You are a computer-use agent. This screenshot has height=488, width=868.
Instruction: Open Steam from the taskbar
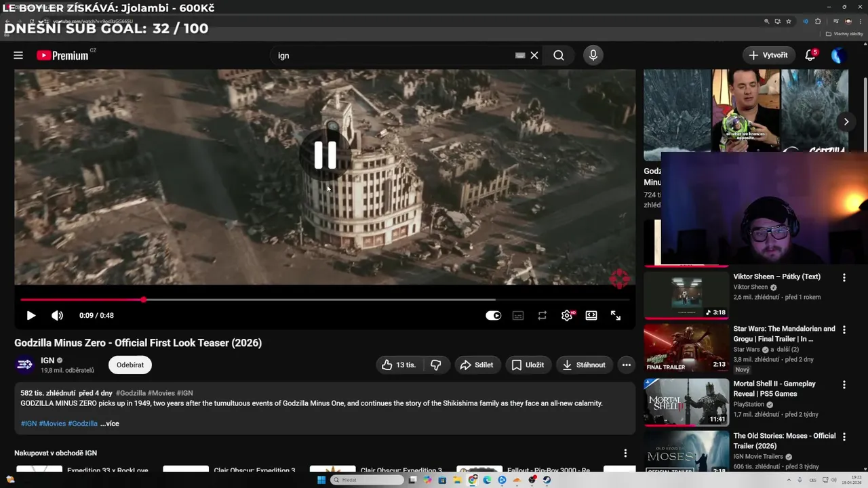547,480
